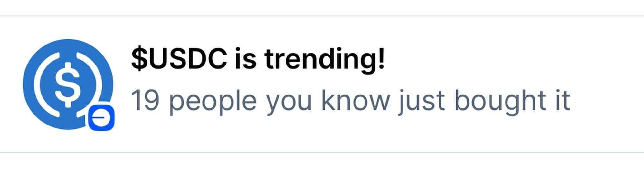This screenshot has width=644, height=170.
Task: Click the divider line above the notification
Action: click(322, 16)
